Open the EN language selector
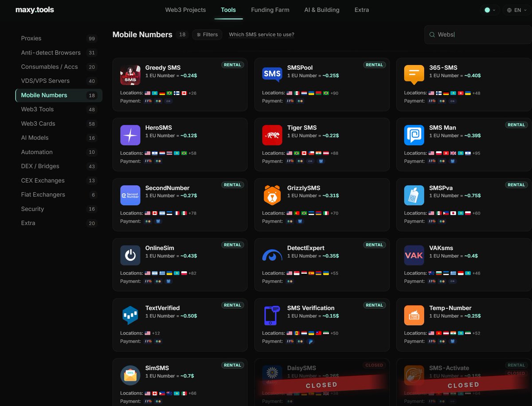Image resolution: width=532 pixels, height=406 pixels. pyautogui.click(x=516, y=10)
